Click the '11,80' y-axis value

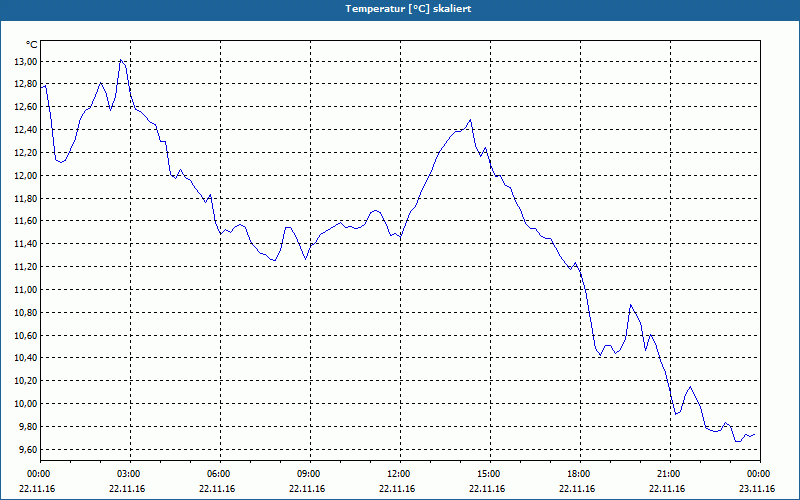(27, 198)
